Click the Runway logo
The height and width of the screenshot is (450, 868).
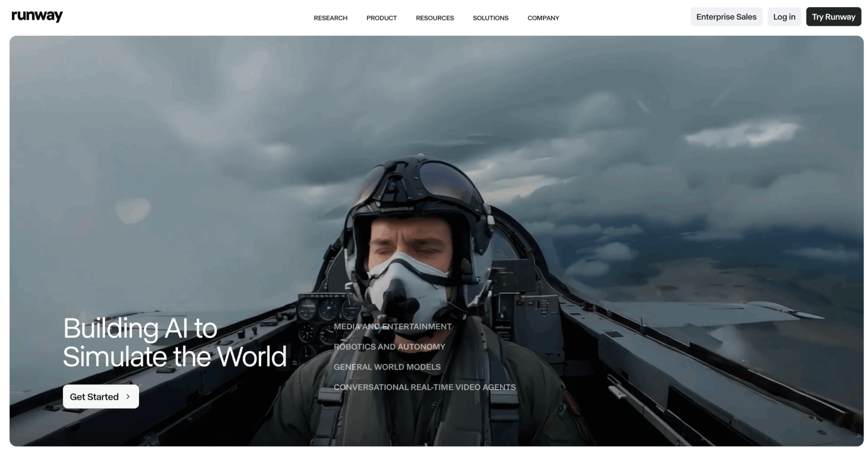pos(37,16)
